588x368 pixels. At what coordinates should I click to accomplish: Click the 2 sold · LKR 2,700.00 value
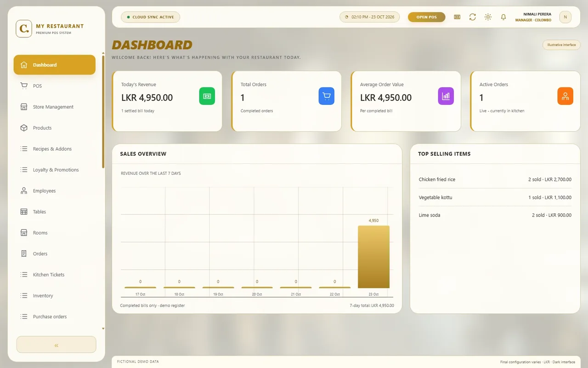550,179
